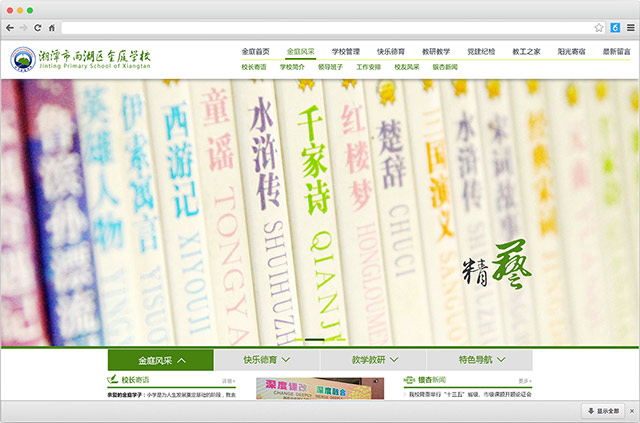Click the 银杏新闻 submenu link
The width and height of the screenshot is (640, 423).
click(x=445, y=67)
